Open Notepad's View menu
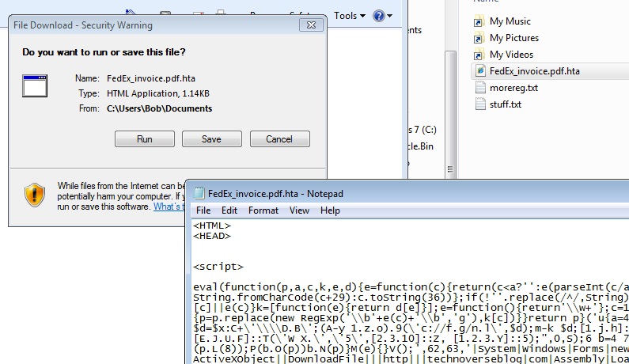The image size is (629, 364). tap(299, 210)
